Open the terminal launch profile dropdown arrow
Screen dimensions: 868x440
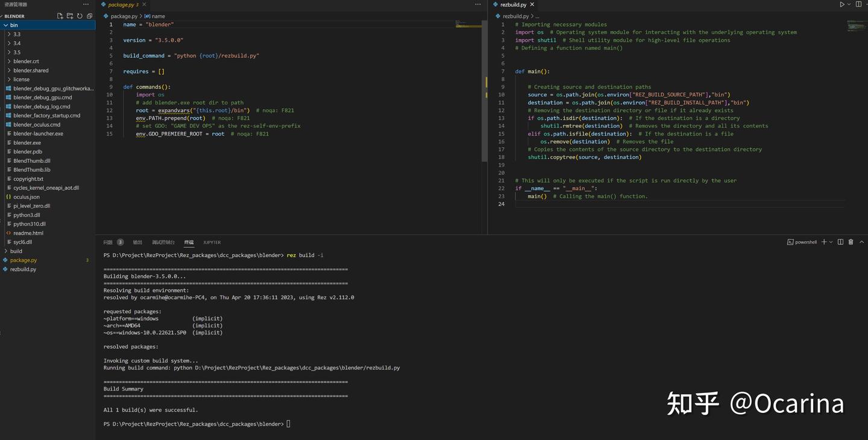click(x=831, y=242)
